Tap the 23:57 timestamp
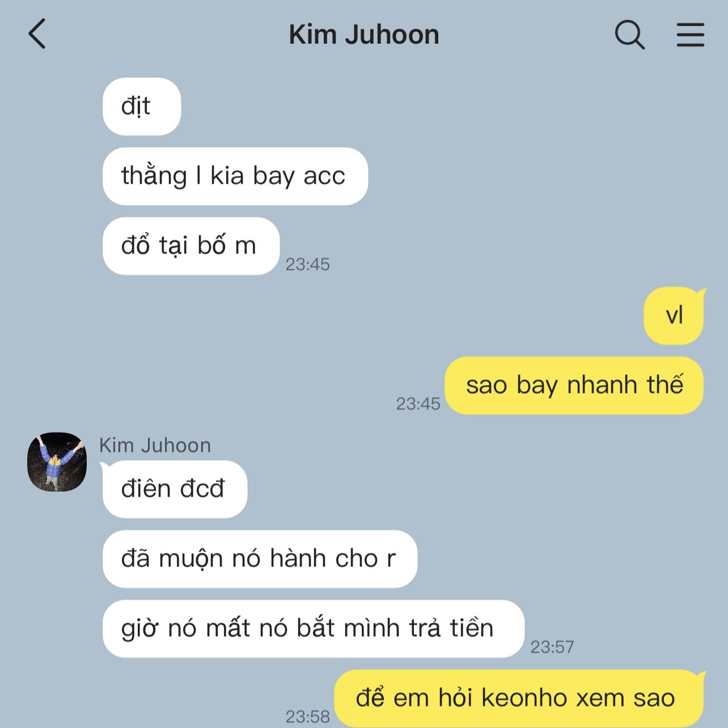 coord(552,647)
